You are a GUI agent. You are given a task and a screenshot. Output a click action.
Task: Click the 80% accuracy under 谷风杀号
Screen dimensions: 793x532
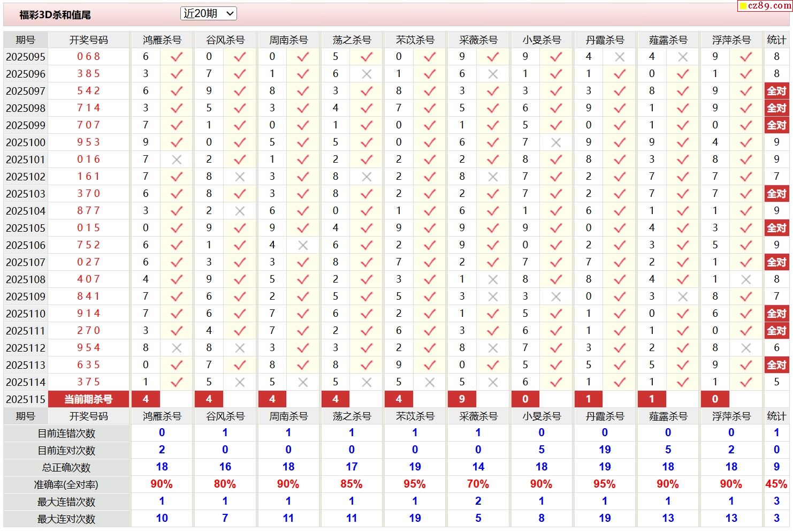pyautogui.click(x=225, y=484)
